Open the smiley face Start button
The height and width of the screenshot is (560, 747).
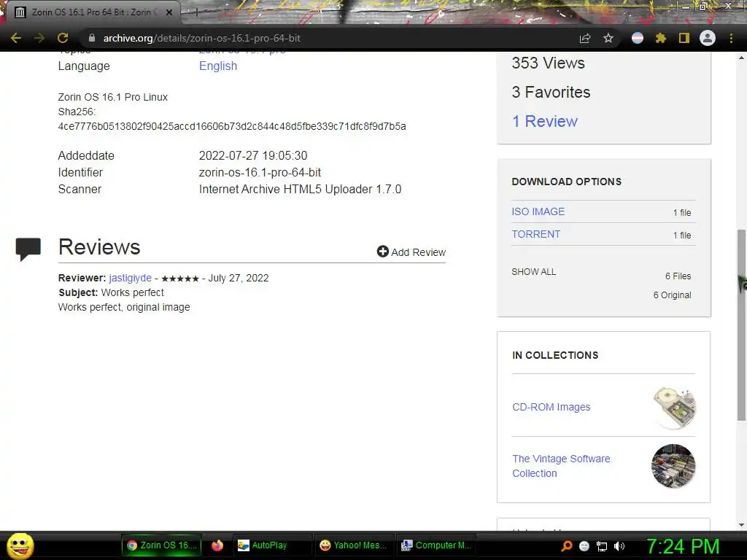20,545
